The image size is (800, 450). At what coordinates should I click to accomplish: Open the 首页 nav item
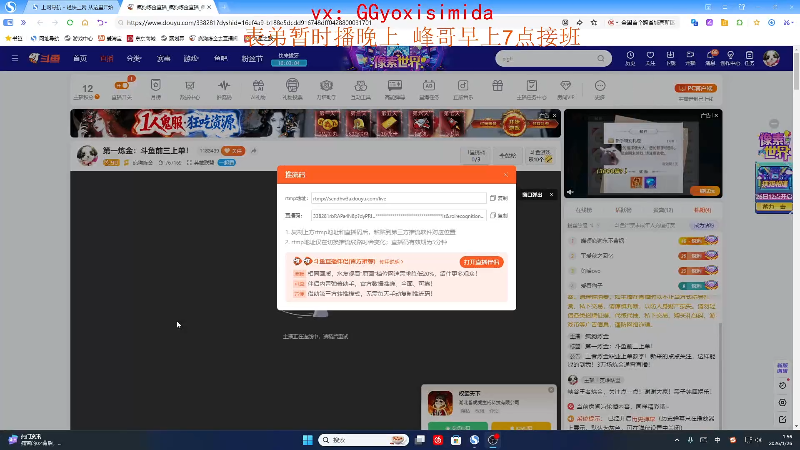(x=80, y=59)
